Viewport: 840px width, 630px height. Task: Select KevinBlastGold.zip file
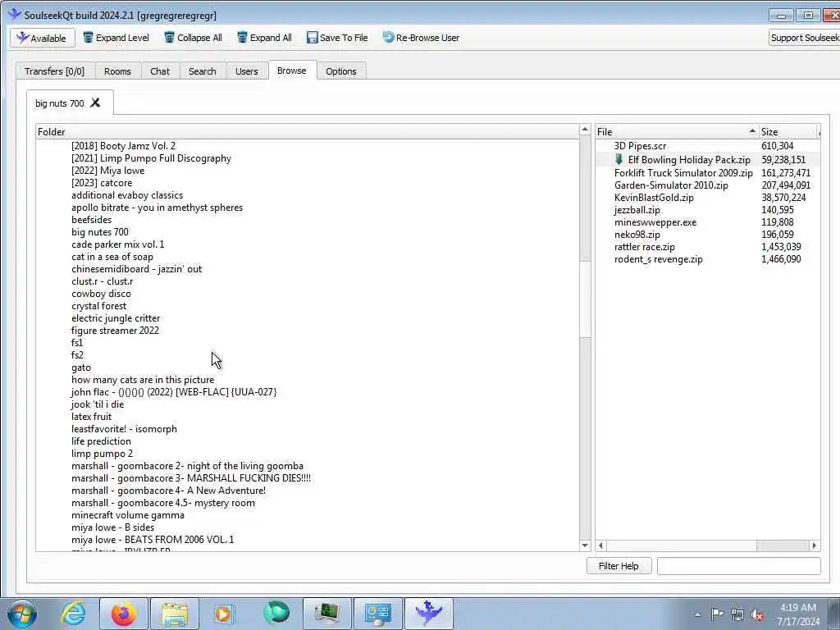point(654,198)
